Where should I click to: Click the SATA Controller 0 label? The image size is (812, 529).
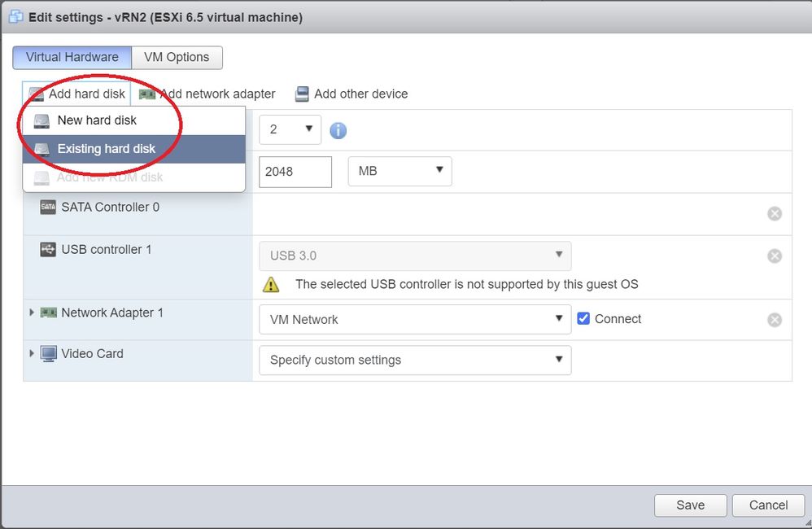[111, 207]
